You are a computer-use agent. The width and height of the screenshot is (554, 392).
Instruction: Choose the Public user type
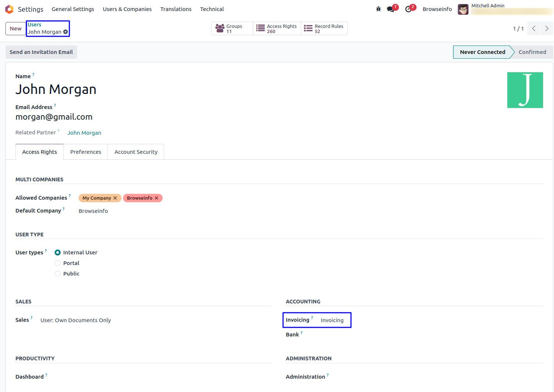(x=58, y=274)
